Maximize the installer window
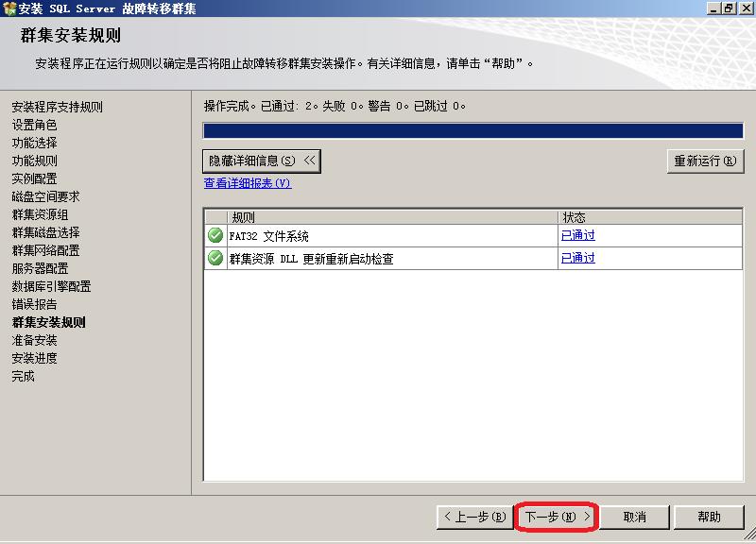 point(728,8)
